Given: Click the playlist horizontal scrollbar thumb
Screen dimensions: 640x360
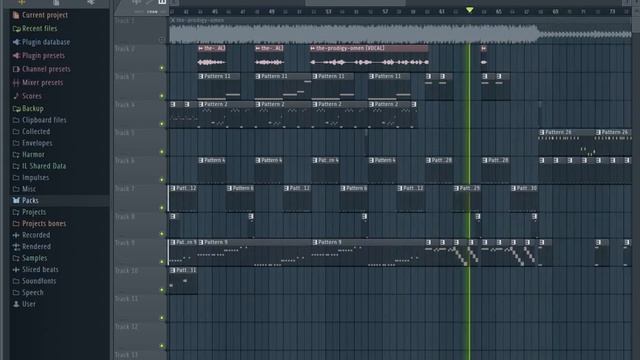Looking at the screenshot, I should click(356, 3).
